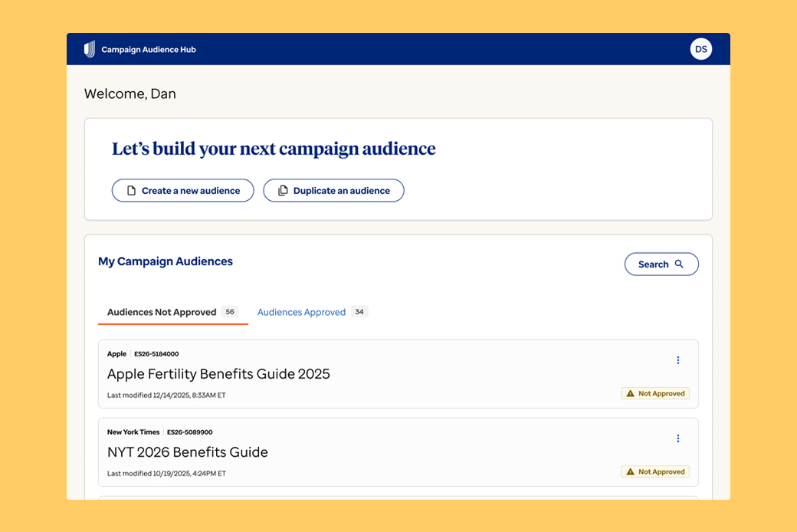797x532 pixels.
Task: Click the ES26-5089900 audience ID
Action: pyautogui.click(x=189, y=432)
